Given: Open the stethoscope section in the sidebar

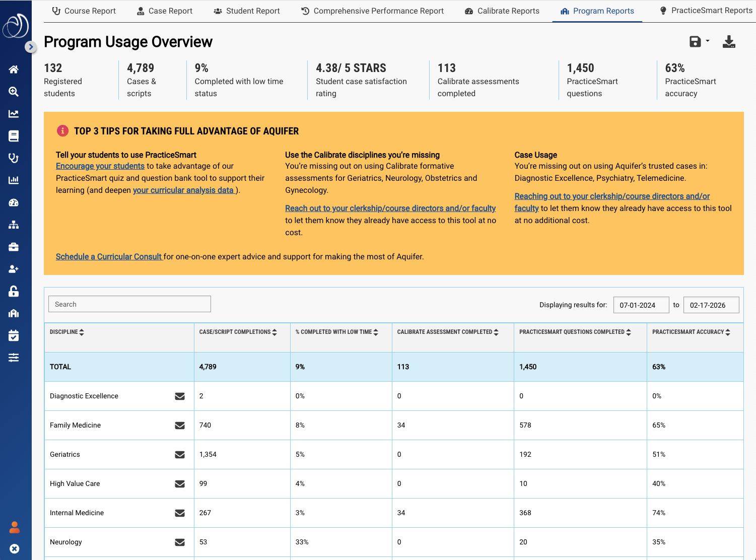Looking at the screenshot, I should point(13,158).
